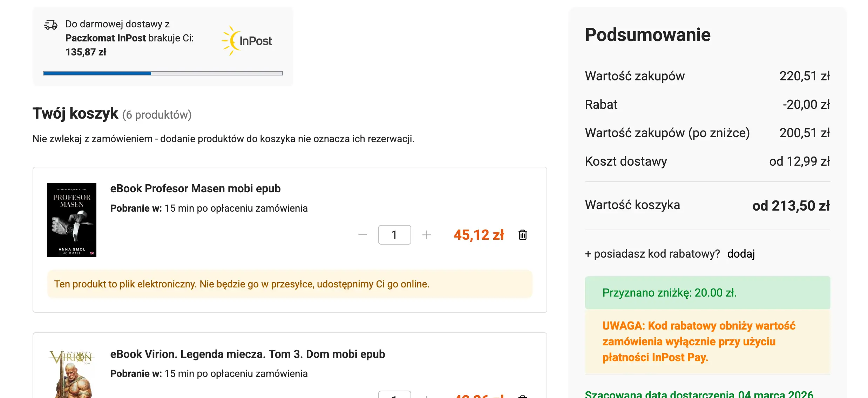Click the free delivery progress bar
This screenshot has width=868, height=398.
coord(163,74)
